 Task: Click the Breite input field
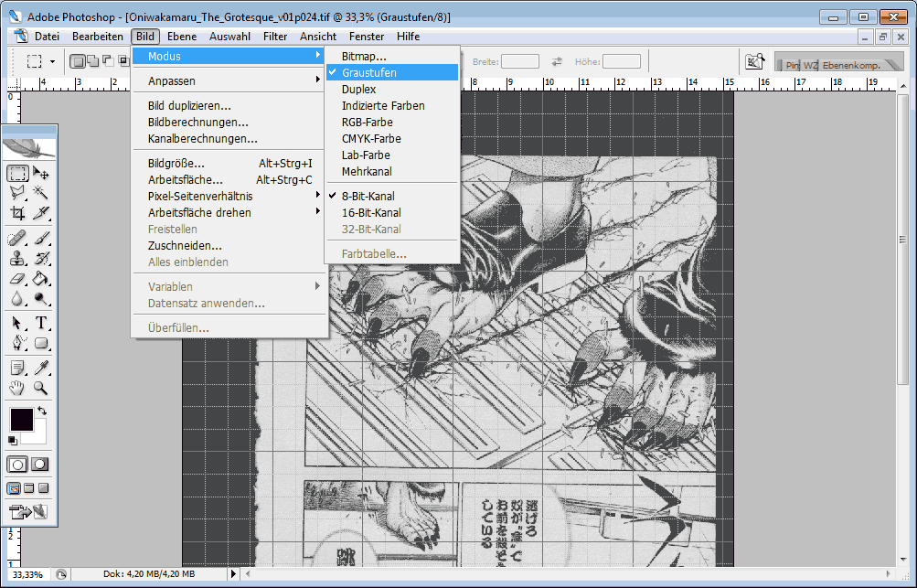tap(520, 61)
